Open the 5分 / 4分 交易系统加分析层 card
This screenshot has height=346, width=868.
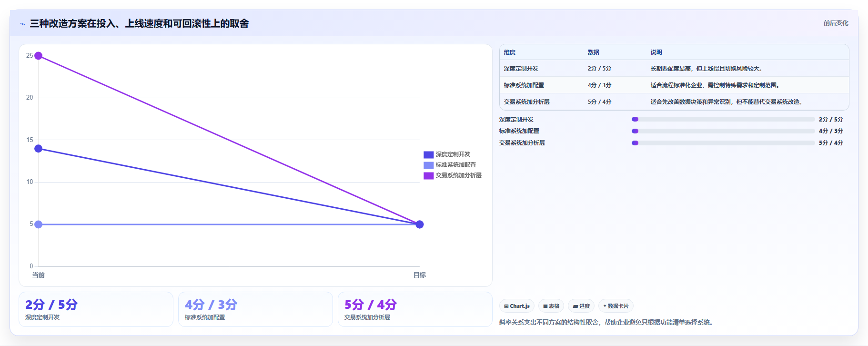(x=415, y=309)
